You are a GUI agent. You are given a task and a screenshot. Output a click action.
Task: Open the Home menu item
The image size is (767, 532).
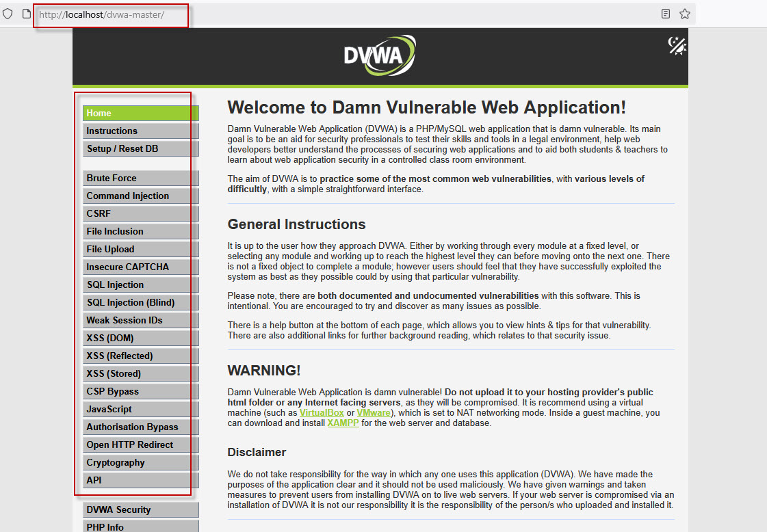[x=141, y=113]
